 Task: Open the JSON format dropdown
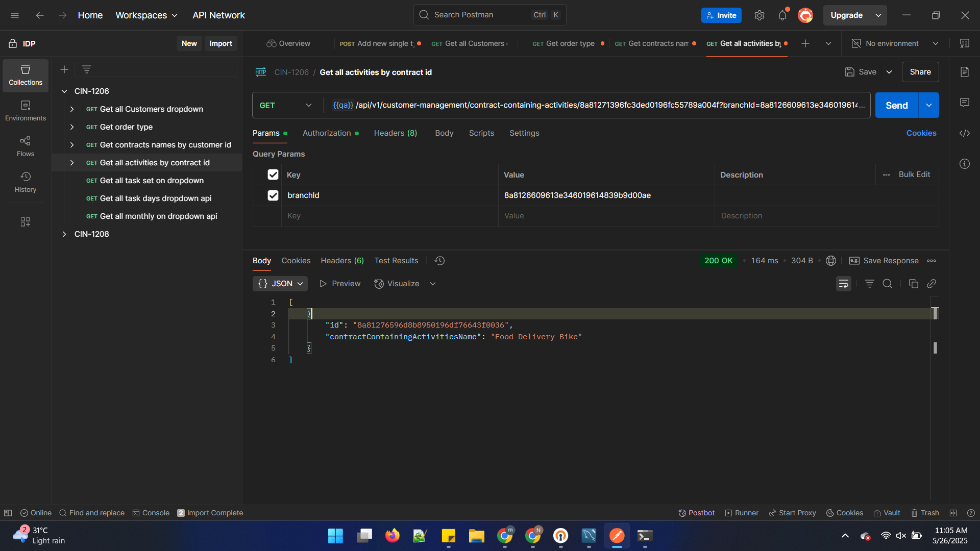[280, 284]
